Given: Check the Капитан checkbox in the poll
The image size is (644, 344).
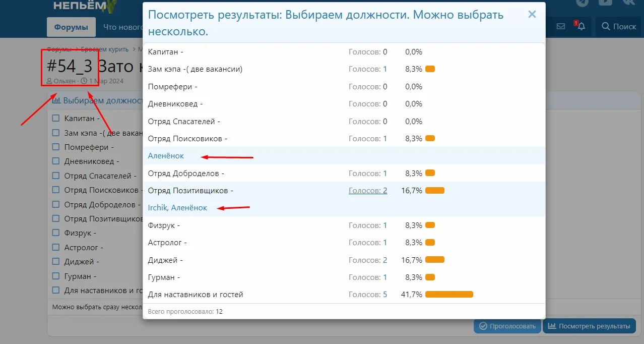Looking at the screenshot, I should (x=55, y=118).
